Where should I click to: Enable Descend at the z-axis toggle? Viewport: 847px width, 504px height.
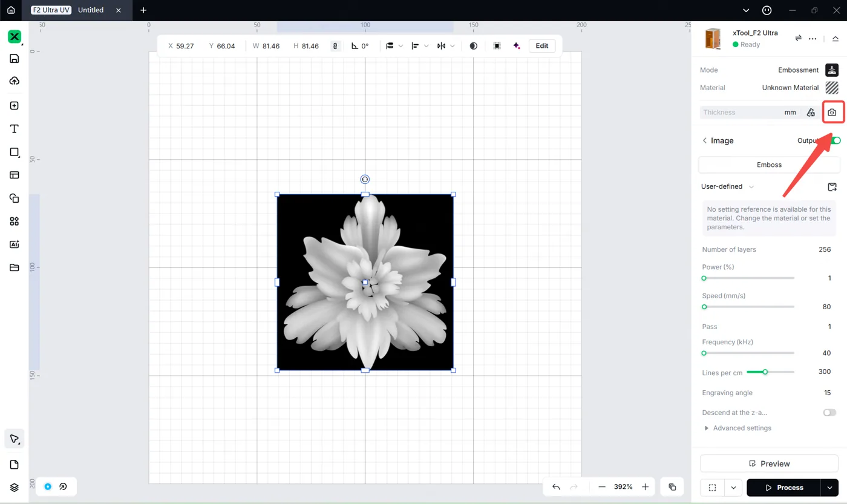click(x=829, y=413)
